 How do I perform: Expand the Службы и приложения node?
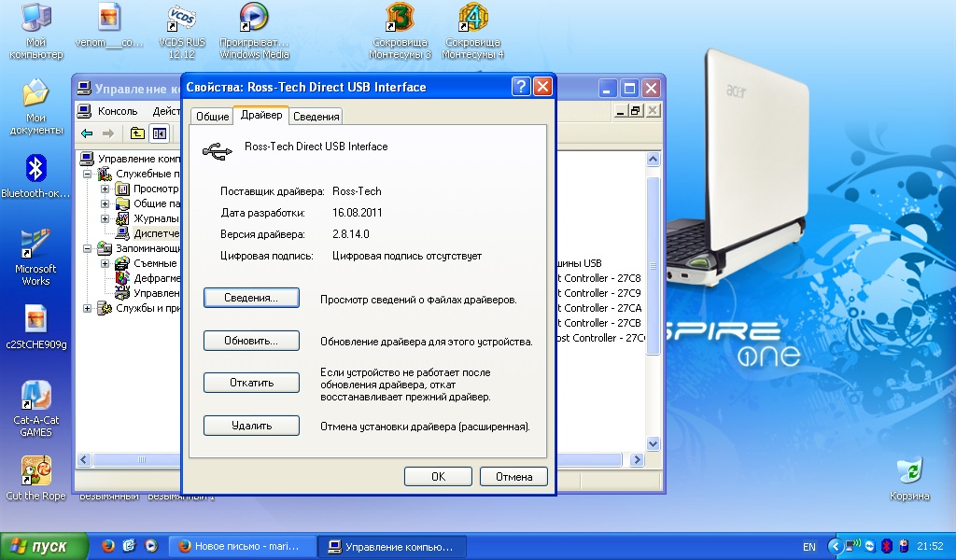(x=88, y=308)
